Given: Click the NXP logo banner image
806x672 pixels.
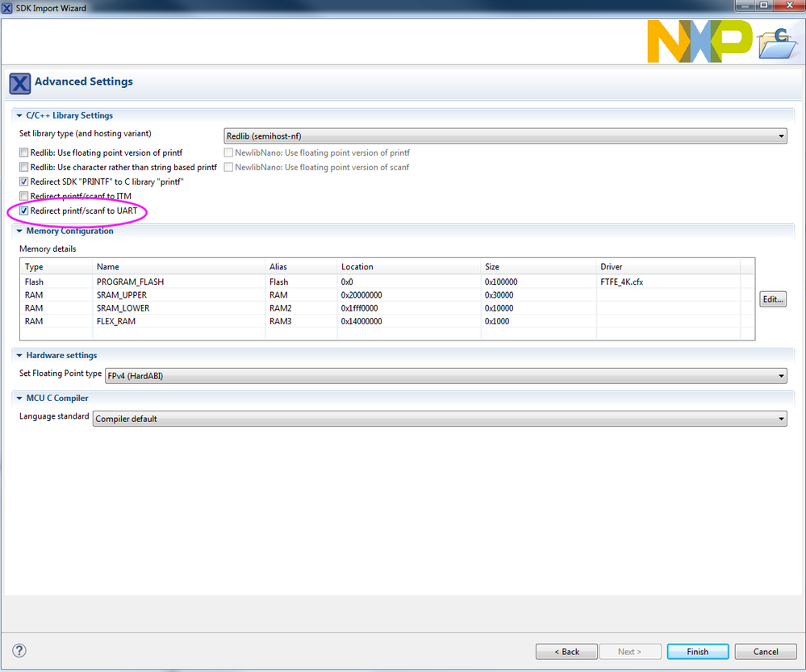Looking at the screenshot, I should tap(699, 42).
